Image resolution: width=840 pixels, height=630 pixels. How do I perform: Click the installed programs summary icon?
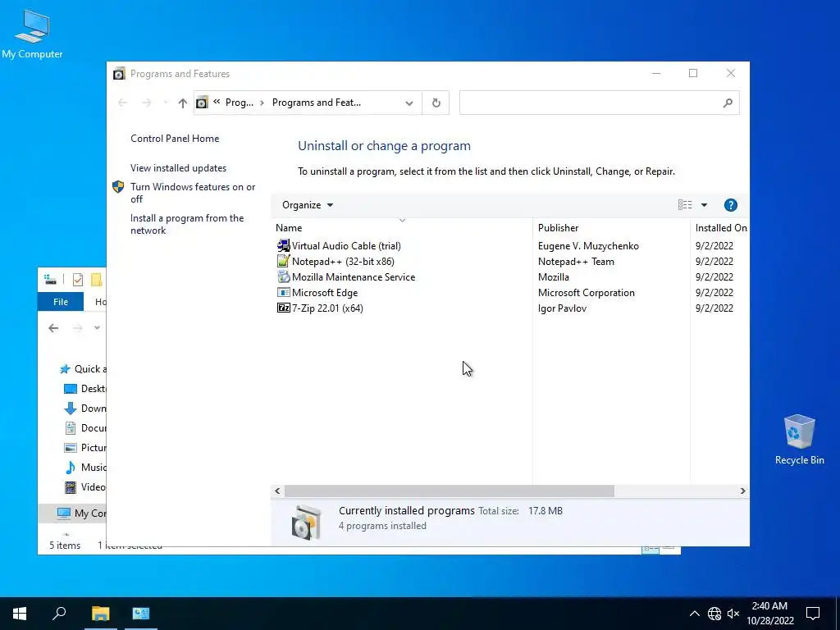click(307, 522)
